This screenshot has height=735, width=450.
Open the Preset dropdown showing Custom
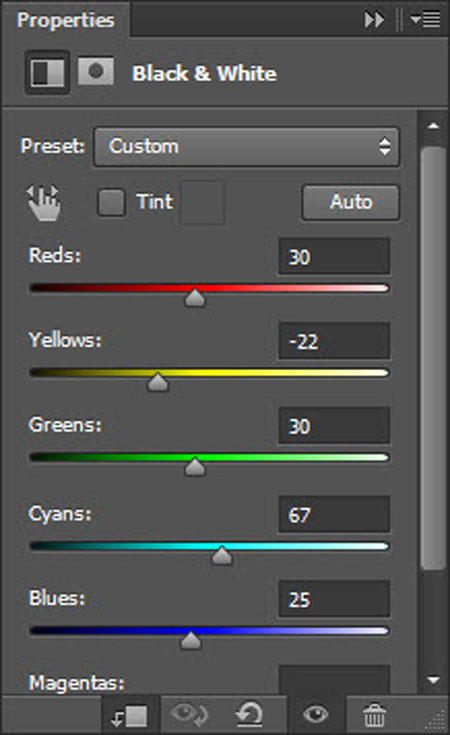click(x=247, y=146)
